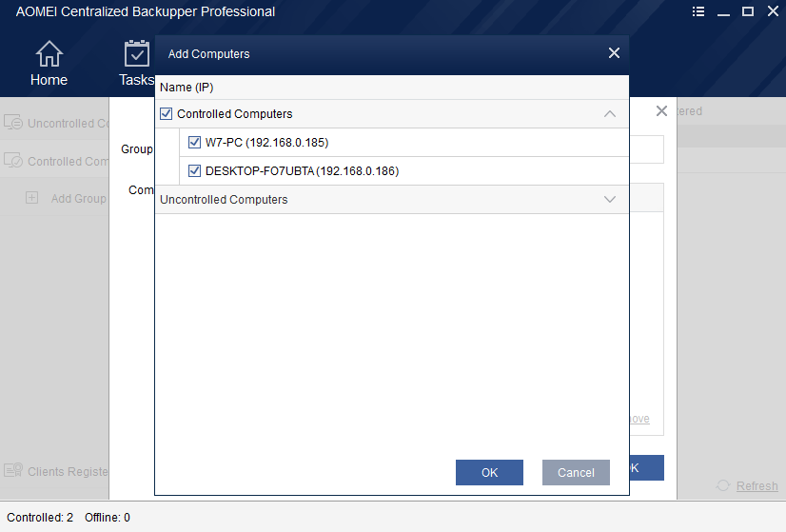Uncheck W7-PC (192.168.0.185)
786x532 pixels.
194,143
